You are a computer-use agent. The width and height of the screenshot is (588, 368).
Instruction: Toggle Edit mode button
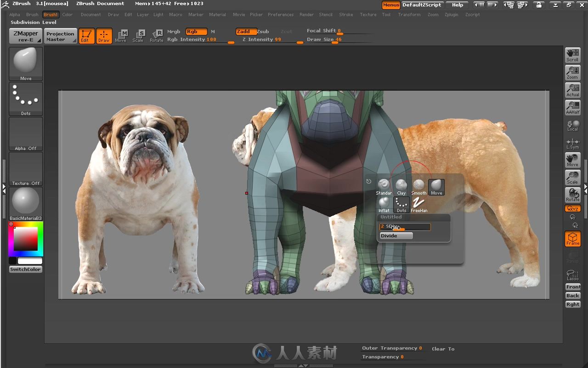(86, 36)
